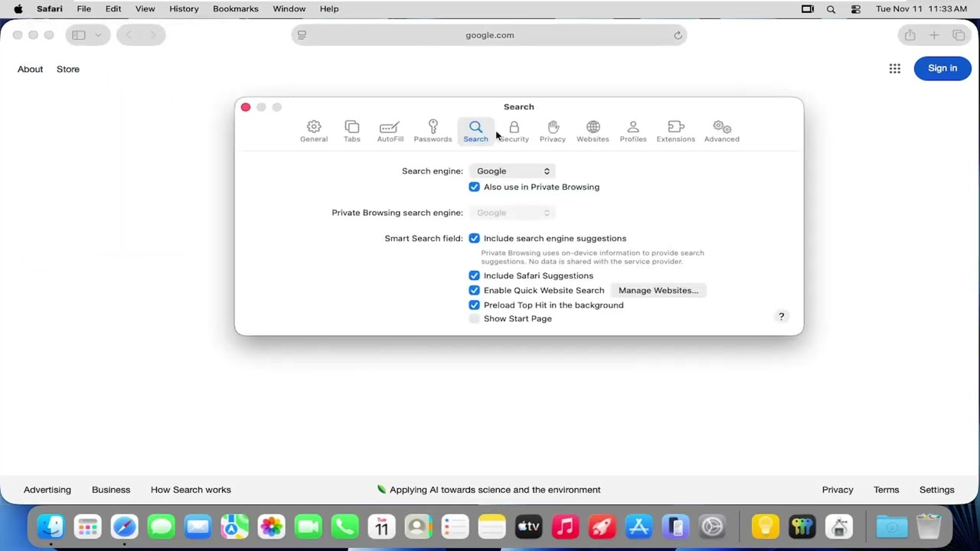
Task: Open the Tabs settings pane
Action: tap(352, 131)
